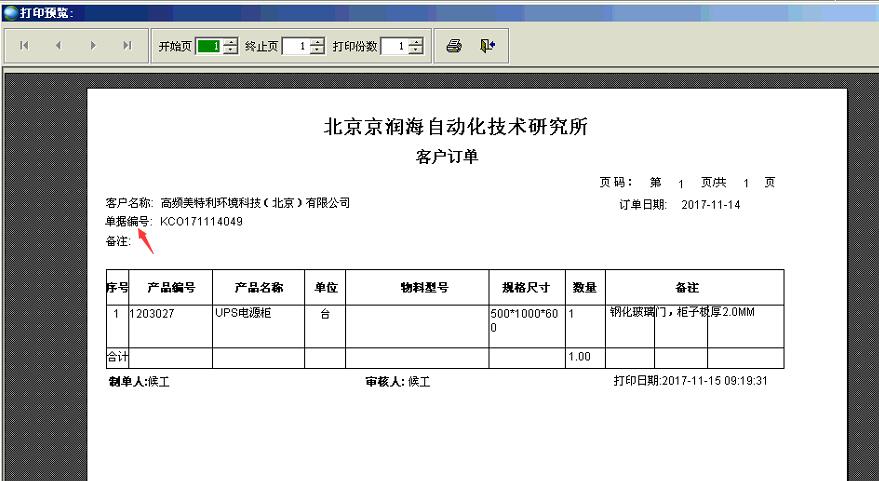Image resolution: width=879 pixels, height=481 pixels.
Task: Click the 终止页 end page field
Action: [295, 46]
